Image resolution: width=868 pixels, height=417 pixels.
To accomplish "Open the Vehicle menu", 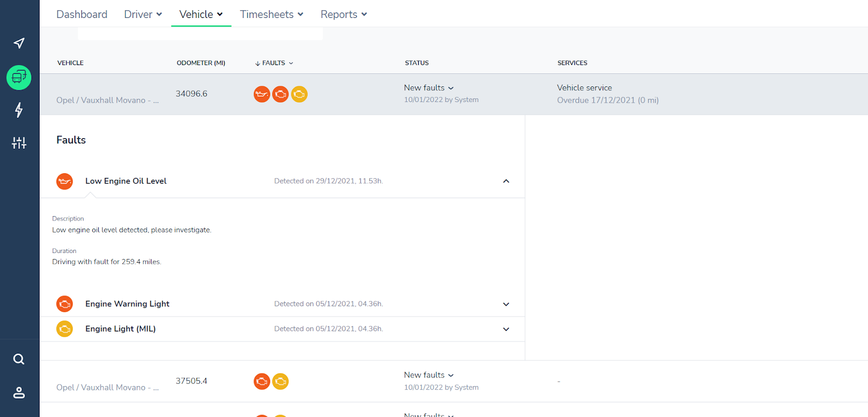I will pos(201,14).
